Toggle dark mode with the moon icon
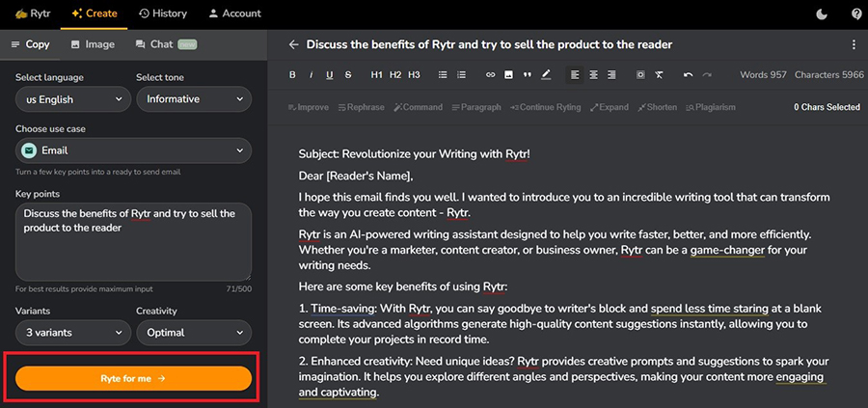Screen dimensions: 868x408 coord(821,14)
